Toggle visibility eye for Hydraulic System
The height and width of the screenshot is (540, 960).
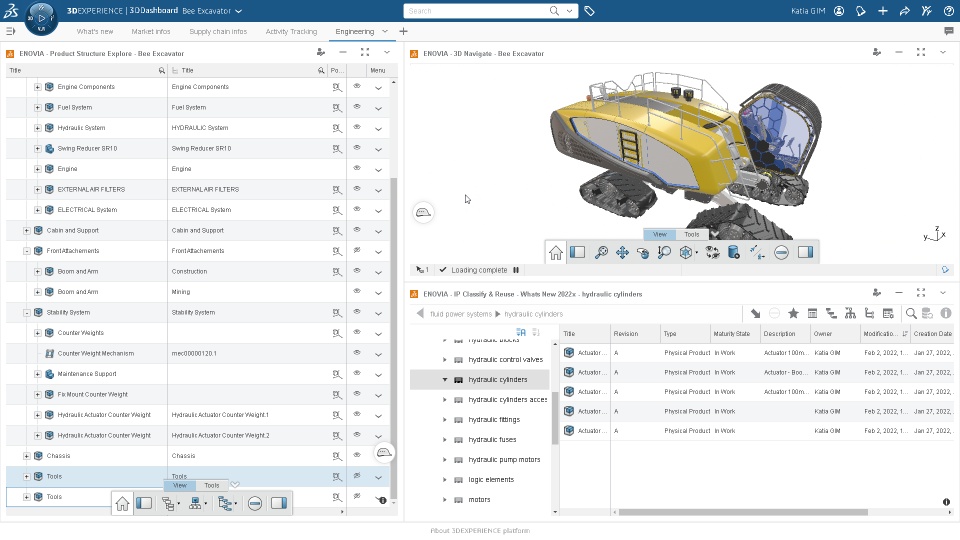(357, 127)
